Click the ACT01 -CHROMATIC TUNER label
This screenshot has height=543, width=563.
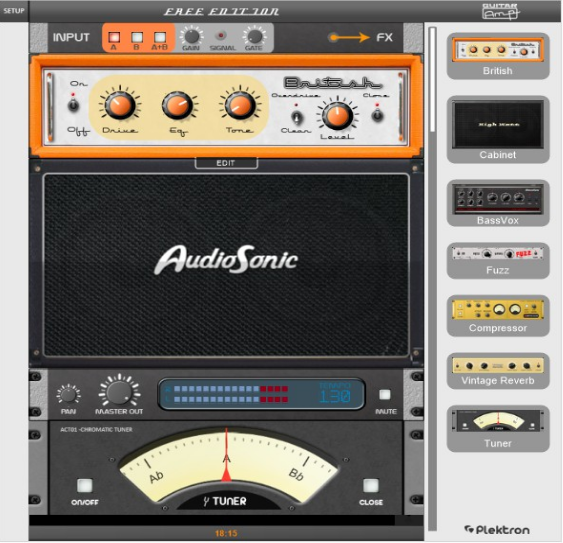tap(96, 430)
